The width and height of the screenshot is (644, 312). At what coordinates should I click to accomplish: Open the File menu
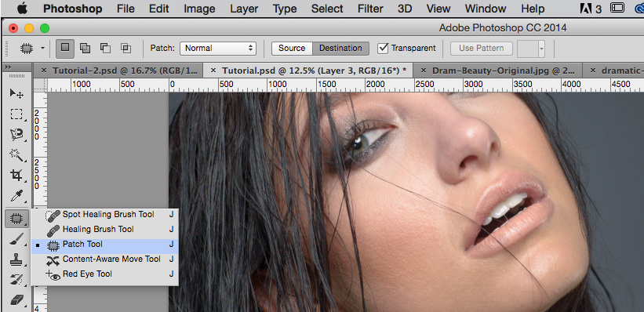tap(126, 9)
